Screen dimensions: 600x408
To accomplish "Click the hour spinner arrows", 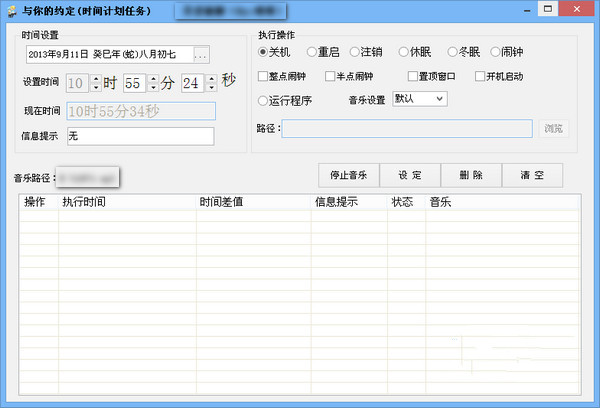I will click(x=96, y=82).
